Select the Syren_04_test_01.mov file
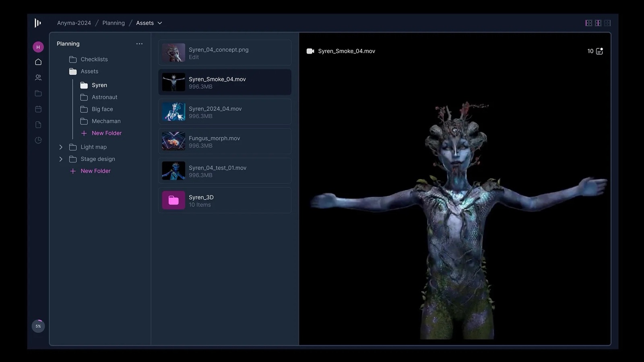The width and height of the screenshot is (644, 362). click(x=225, y=171)
